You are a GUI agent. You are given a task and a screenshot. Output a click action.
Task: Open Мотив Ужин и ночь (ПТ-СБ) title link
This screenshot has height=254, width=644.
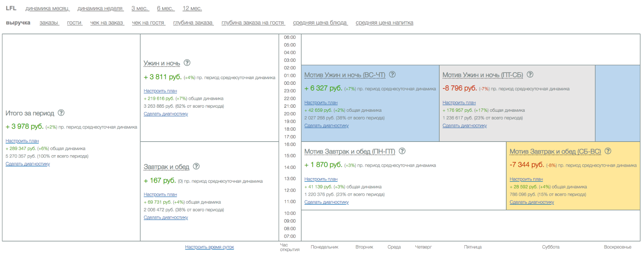483,75
